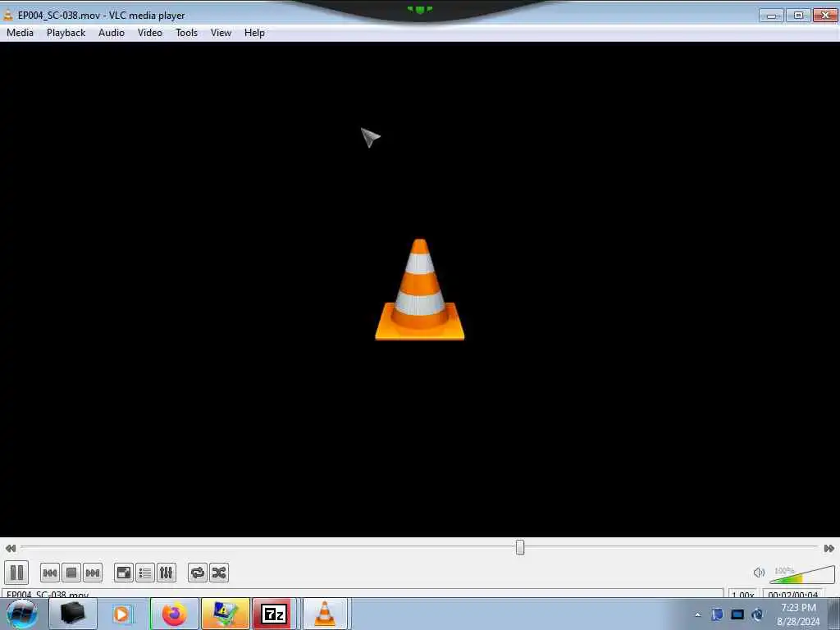Close the VLC media player window
Screen dimensions: 840x630
coord(825,16)
